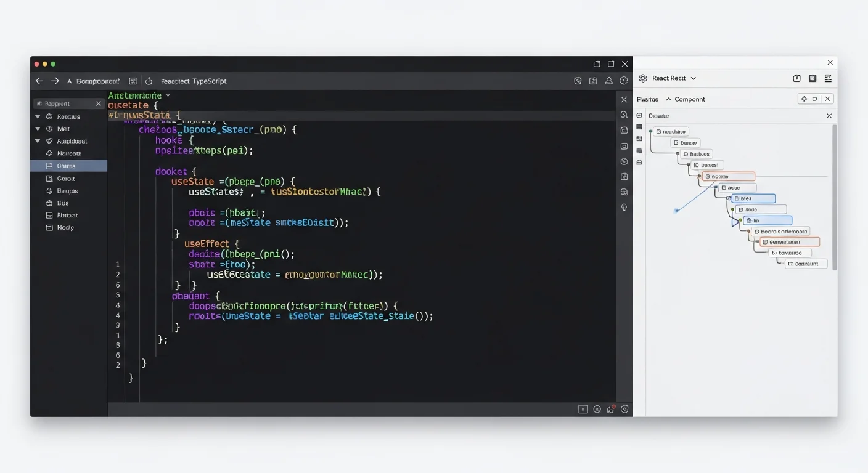
Task: Click the highlighted figure node in the component tree
Action: click(729, 176)
